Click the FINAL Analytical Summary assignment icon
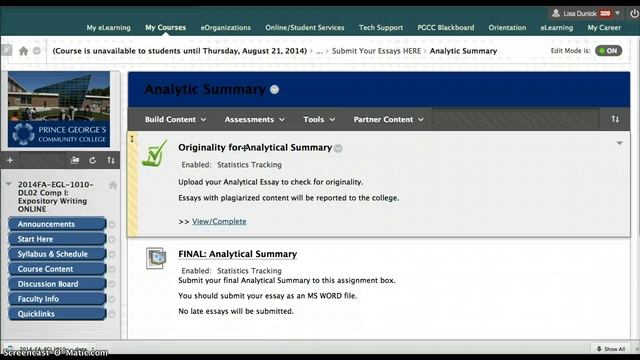640x360 pixels. pos(156,258)
